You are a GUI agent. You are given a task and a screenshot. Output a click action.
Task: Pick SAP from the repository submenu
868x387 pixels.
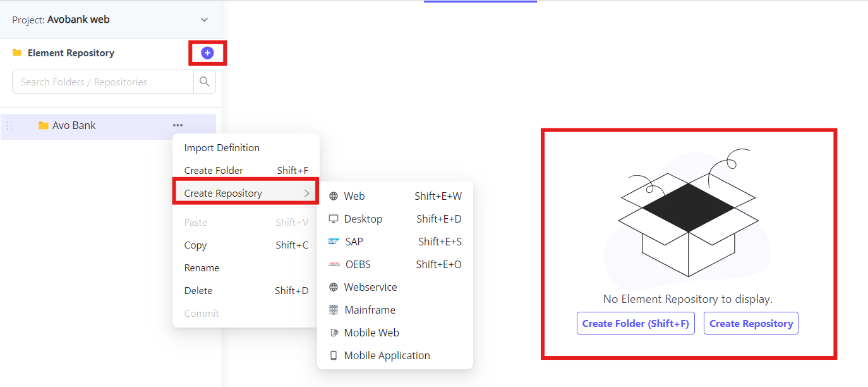coord(354,242)
